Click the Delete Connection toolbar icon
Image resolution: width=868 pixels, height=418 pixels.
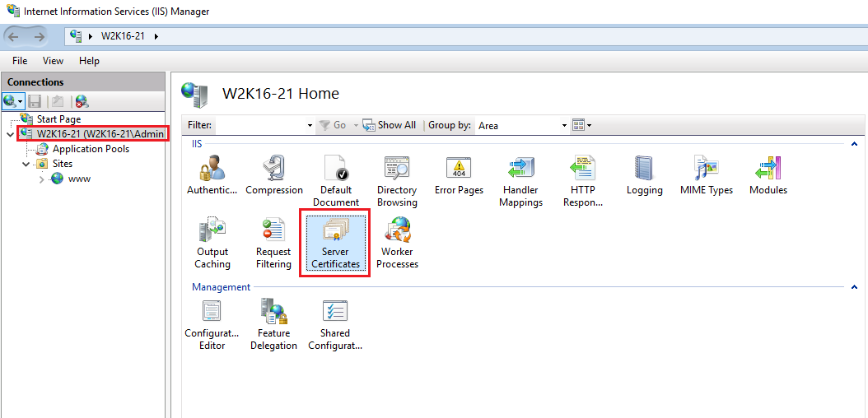(x=82, y=101)
